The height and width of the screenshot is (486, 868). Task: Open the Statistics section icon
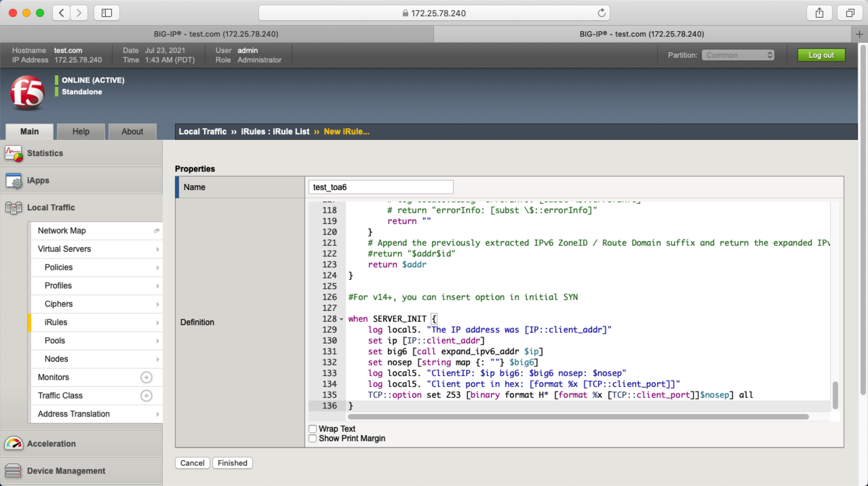pos(14,153)
